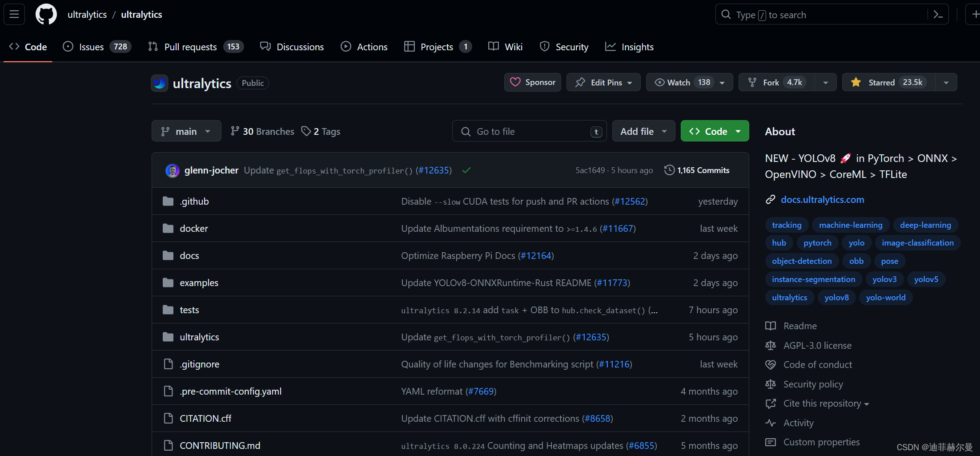Click the yolo-world topic tag
The height and width of the screenshot is (456, 980).
click(x=885, y=298)
